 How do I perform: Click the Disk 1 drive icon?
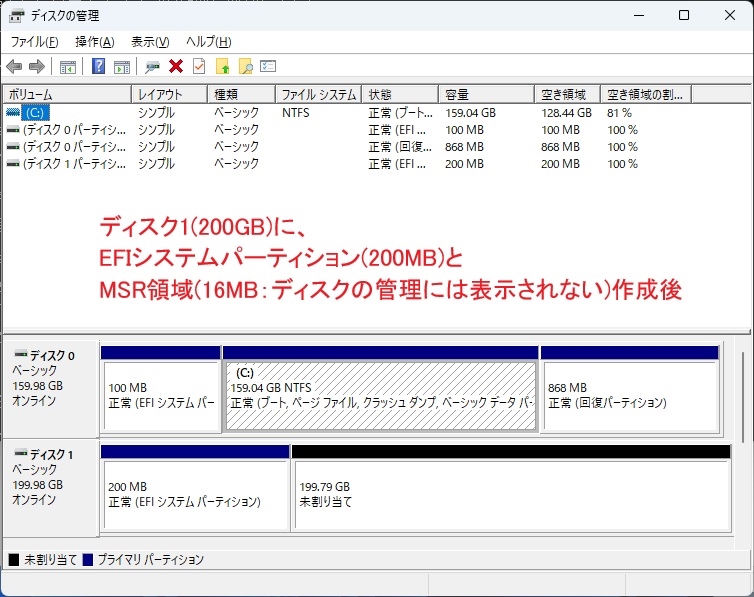coord(21,453)
